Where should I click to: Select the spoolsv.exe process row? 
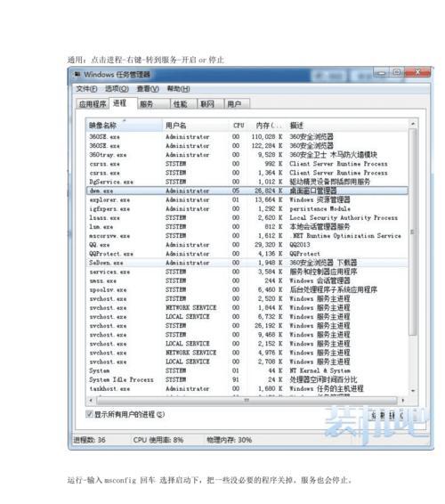(247, 289)
